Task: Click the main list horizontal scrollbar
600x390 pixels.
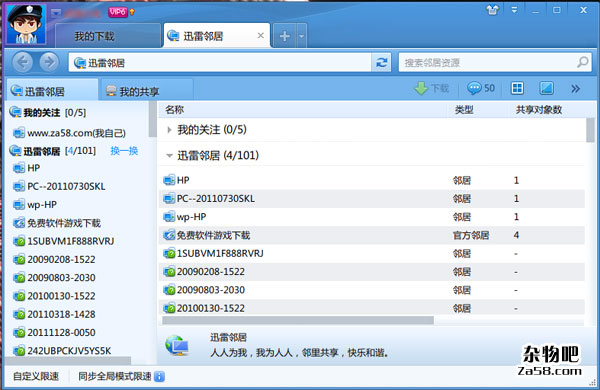Action: [x=298, y=320]
